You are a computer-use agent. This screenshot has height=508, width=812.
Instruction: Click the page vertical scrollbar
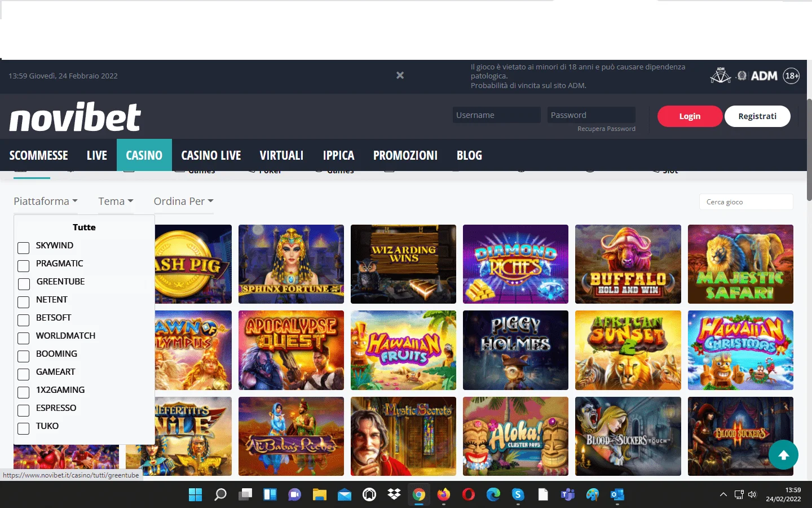809,150
